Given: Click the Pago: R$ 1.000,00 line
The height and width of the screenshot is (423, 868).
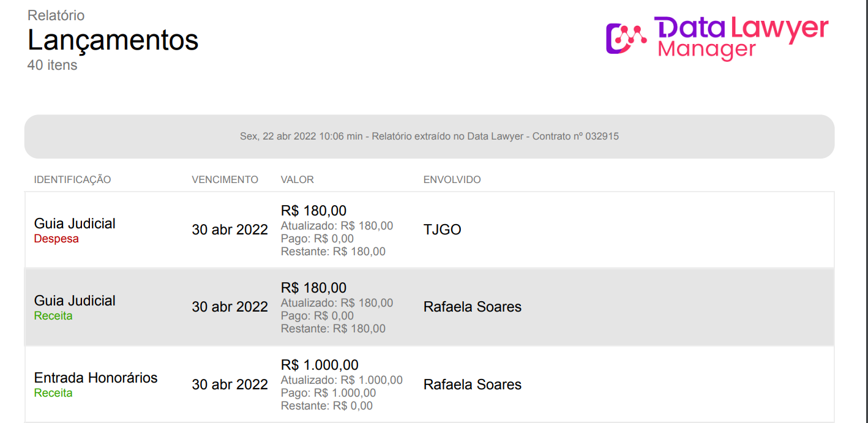Looking at the screenshot, I should pos(328,393).
